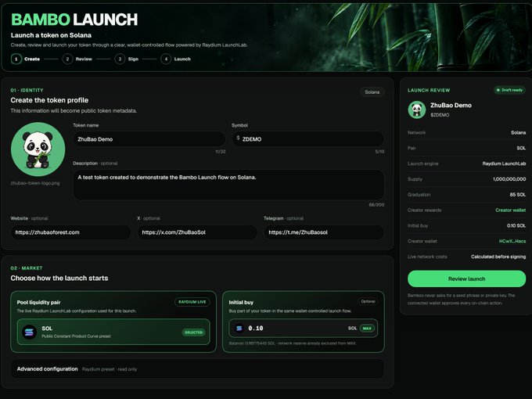Click the 01 · IDENTITY section label
The image size is (532, 399).
point(27,90)
